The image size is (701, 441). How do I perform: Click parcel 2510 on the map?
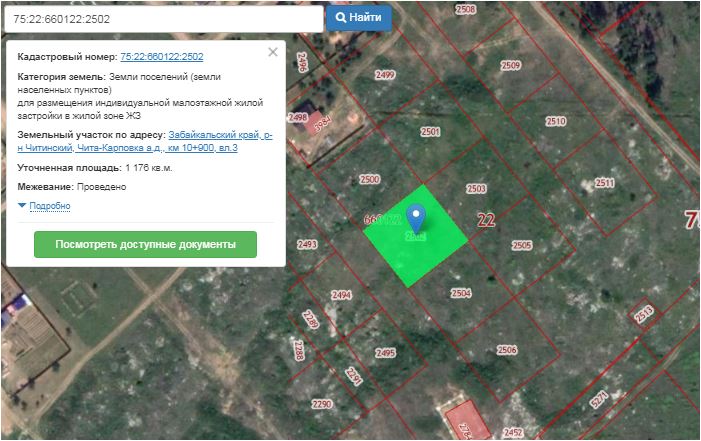[555, 121]
